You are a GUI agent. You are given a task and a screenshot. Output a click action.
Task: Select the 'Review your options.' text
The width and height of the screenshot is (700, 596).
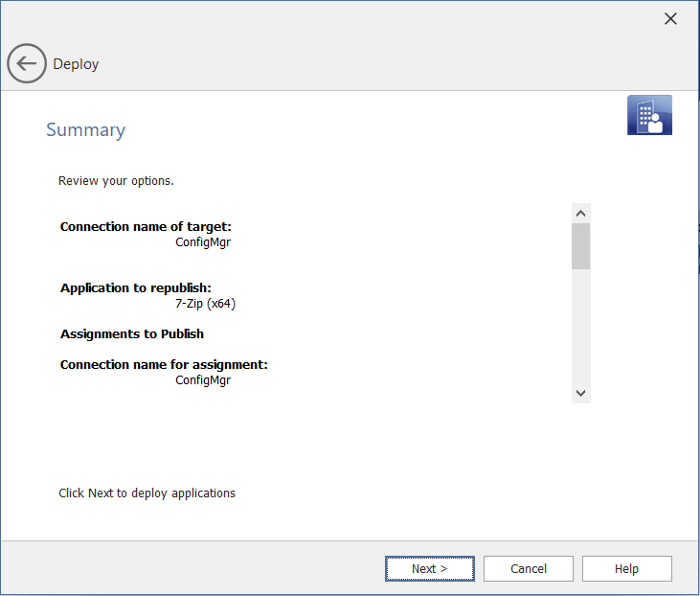[x=116, y=180]
